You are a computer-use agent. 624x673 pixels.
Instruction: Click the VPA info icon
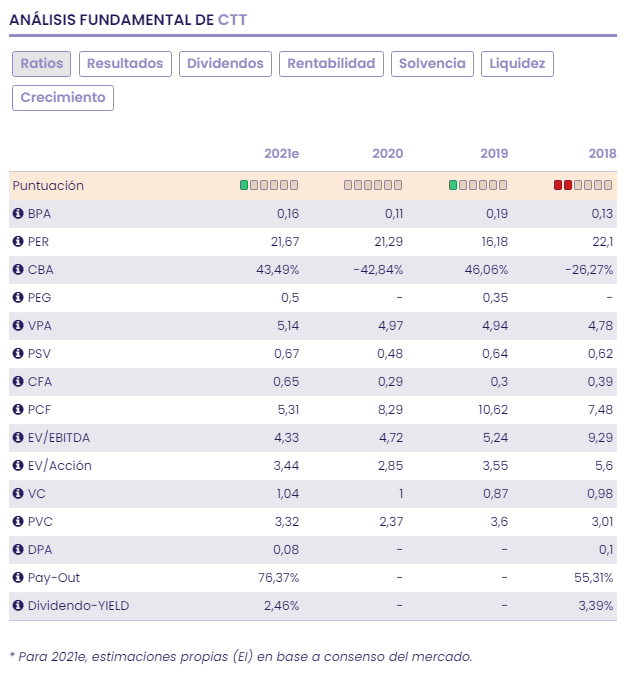coord(17,326)
